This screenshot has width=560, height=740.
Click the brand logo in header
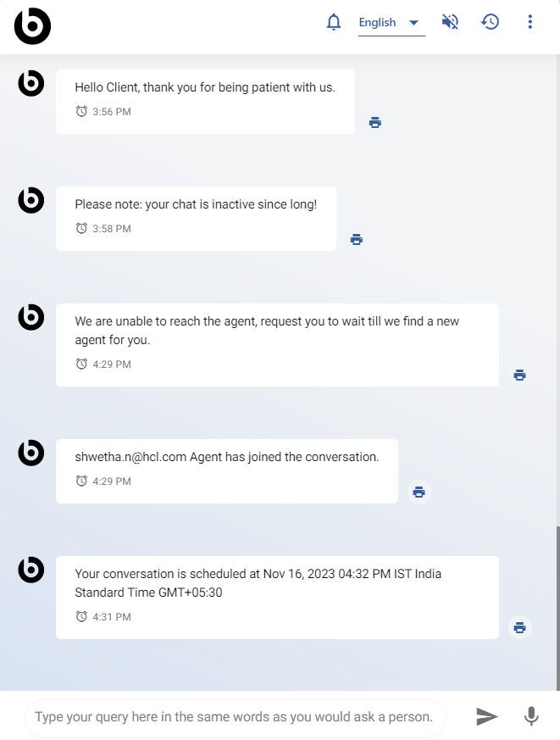point(32,26)
